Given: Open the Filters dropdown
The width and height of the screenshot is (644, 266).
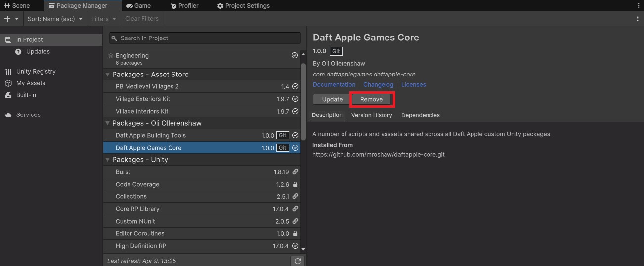Looking at the screenshot, I should [104, 19].
